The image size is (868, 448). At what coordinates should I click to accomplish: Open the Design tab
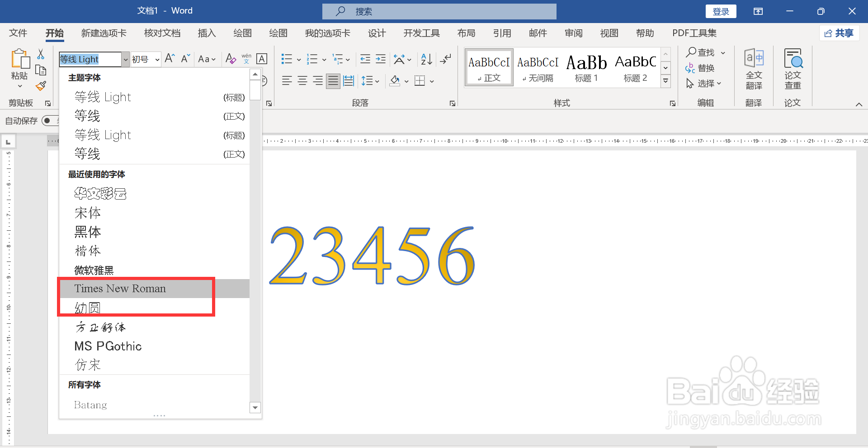377,33
